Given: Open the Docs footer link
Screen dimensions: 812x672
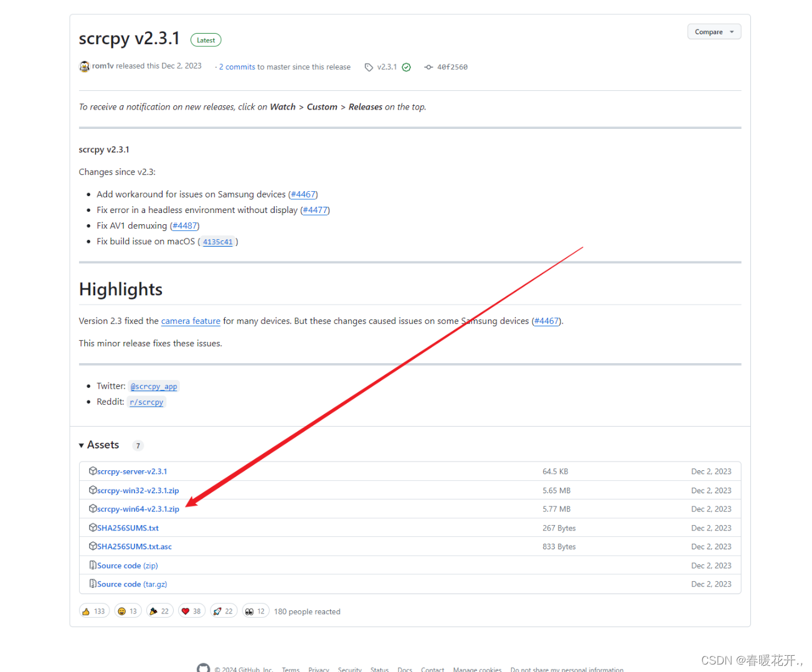Looking at the screenshot, I should point(405,670).
